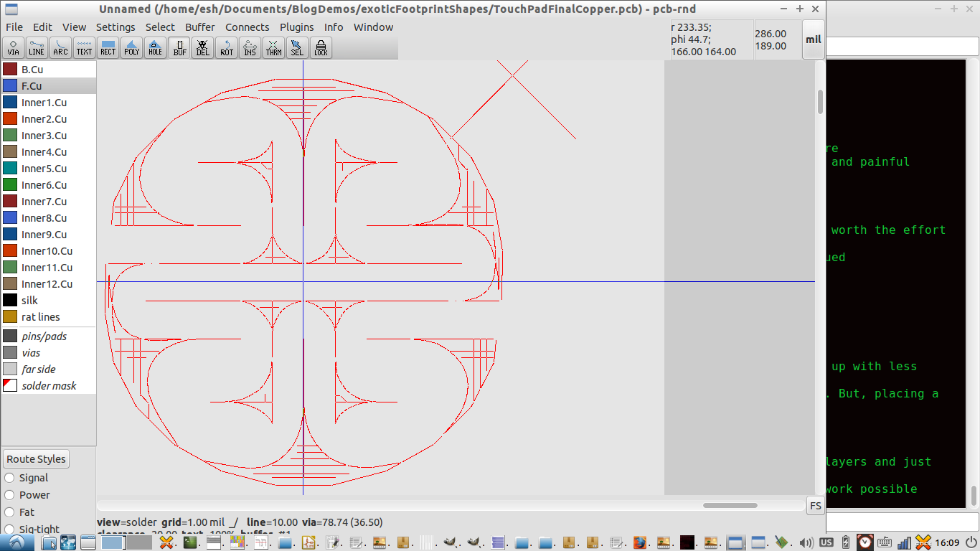This screenshot has width=980, height=551.
Task: Select the THRM thermal tool
Action: pos(273,48)
